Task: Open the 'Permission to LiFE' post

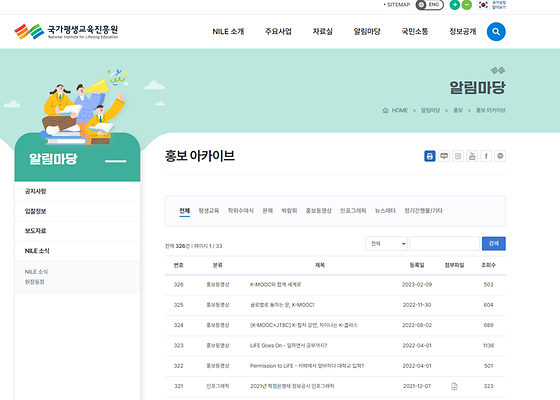Action: [x=307, y=366]
